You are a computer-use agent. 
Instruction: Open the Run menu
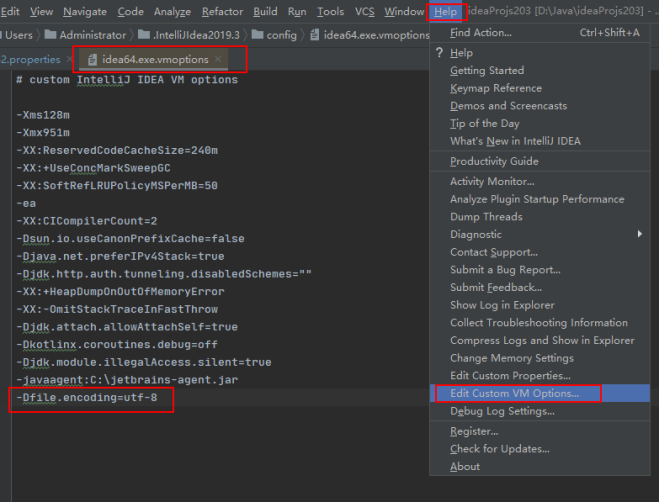click(297, 11)
